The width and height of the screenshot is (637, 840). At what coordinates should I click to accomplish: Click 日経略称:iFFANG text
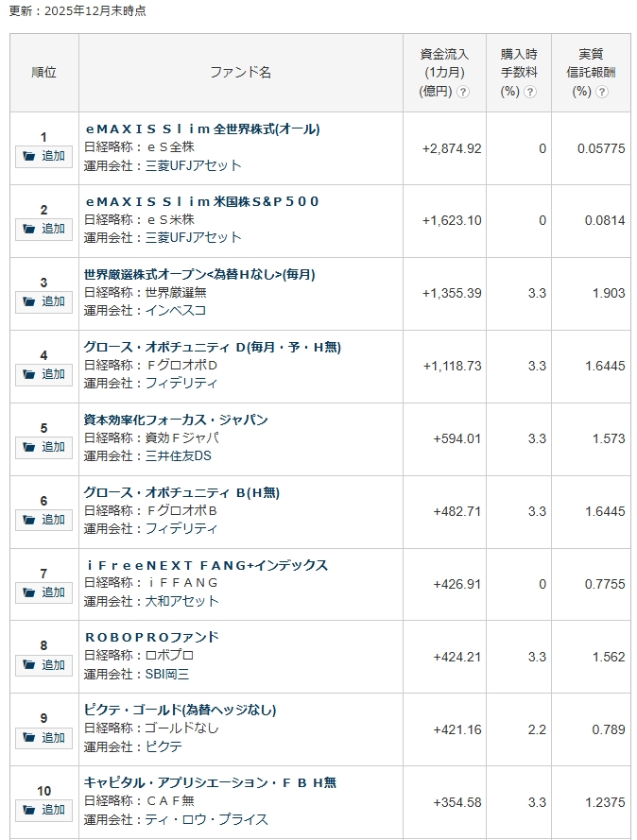click(x=151, y=583)
